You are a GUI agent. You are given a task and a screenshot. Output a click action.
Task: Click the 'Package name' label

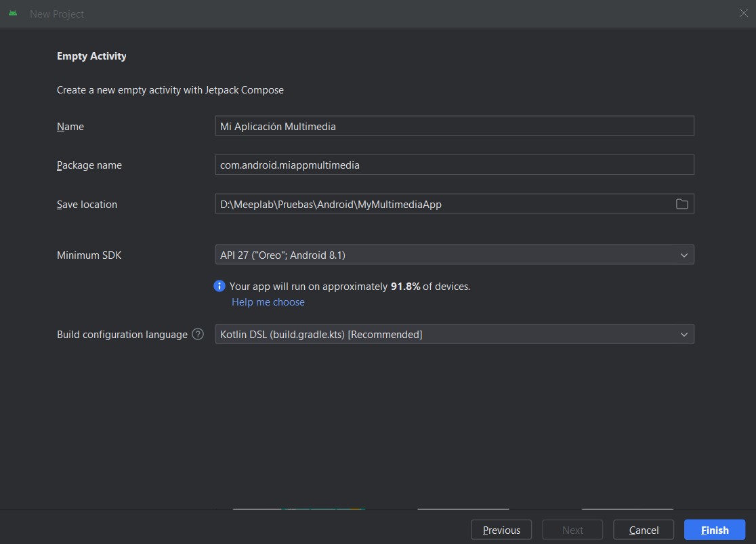point(89,165)
